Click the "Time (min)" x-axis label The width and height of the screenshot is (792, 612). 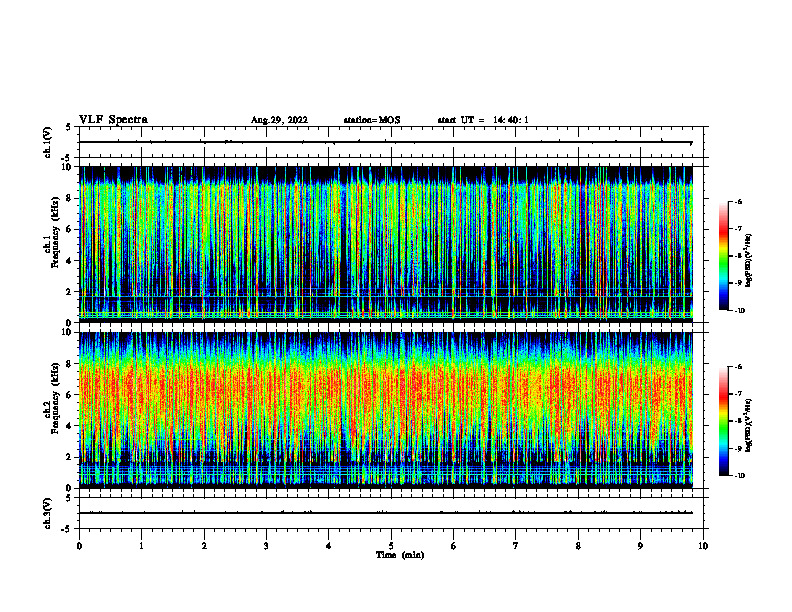(x=400, y=555)
